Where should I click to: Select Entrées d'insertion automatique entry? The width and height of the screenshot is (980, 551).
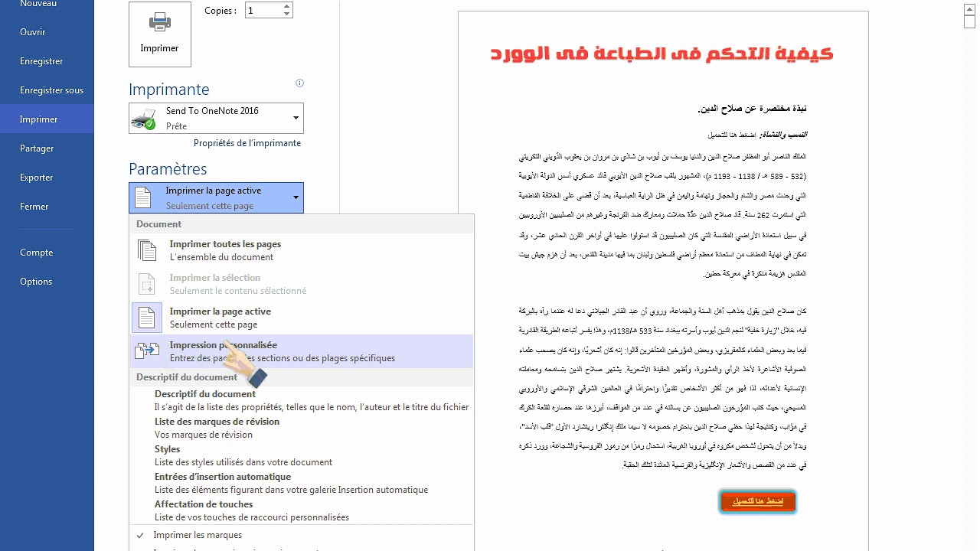click(x=302, y=483)
